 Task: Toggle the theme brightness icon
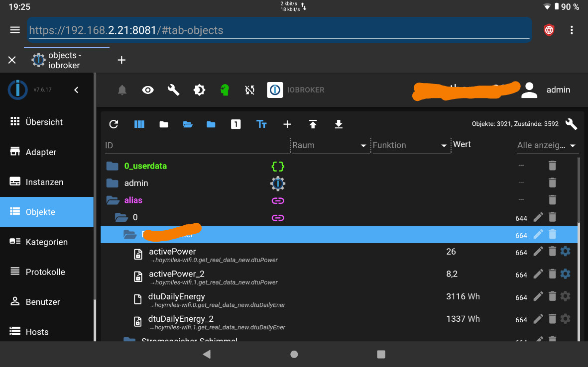(199, 90)
